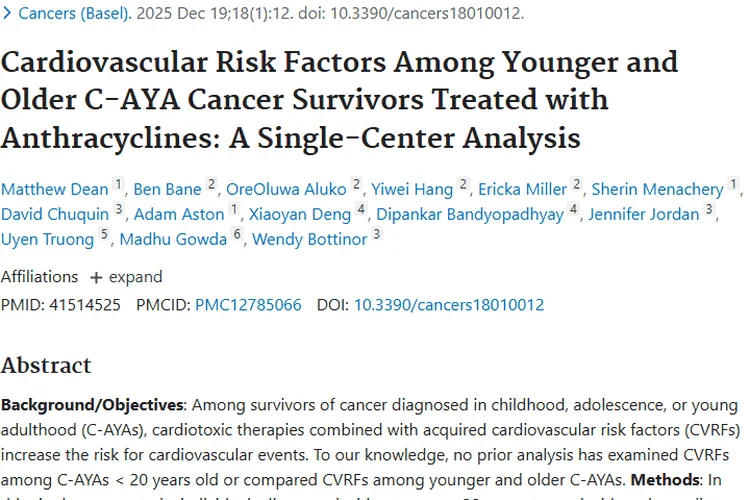Click affiliation superscript 6 after Madhu Gowda
Viewport: 750px width, 500px height.
coord(236,235)
